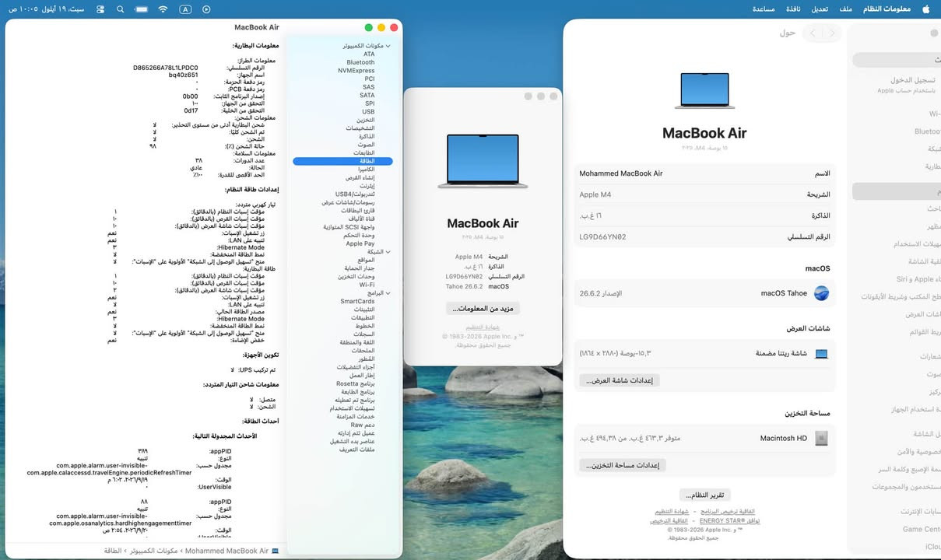Open the ENERGY STAR compliance link
941x560 pixels.
[x=729, y=520]
